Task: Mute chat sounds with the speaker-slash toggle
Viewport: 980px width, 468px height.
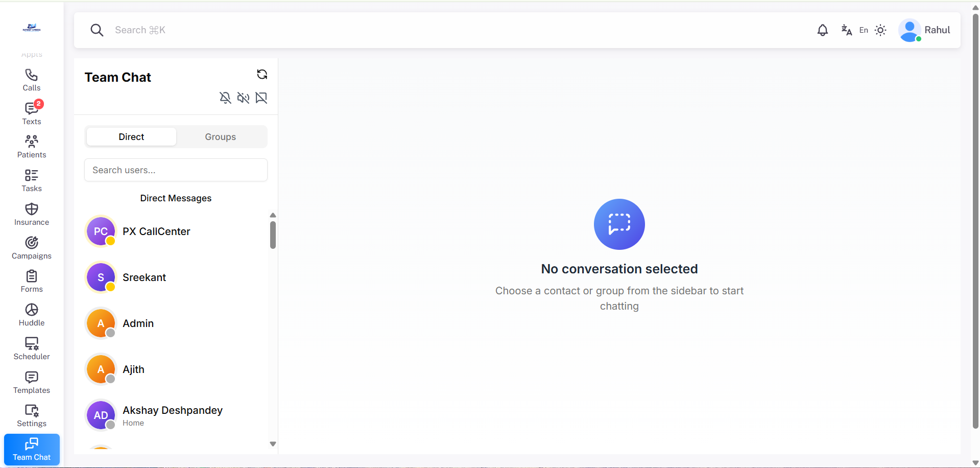Action: tap(243, 98)
